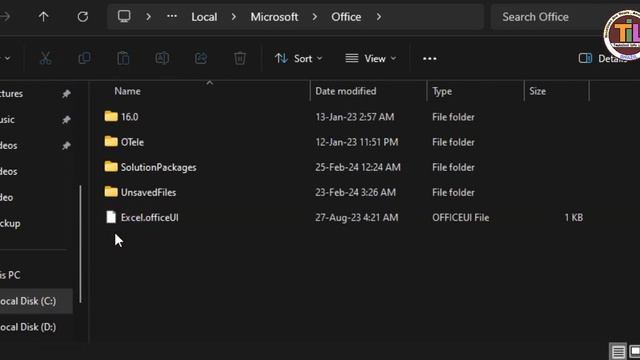Open Local Disk (D:) in sidebar
This screenshot has height=360, width=640.
pyautogui.click(x=28, y=327)
